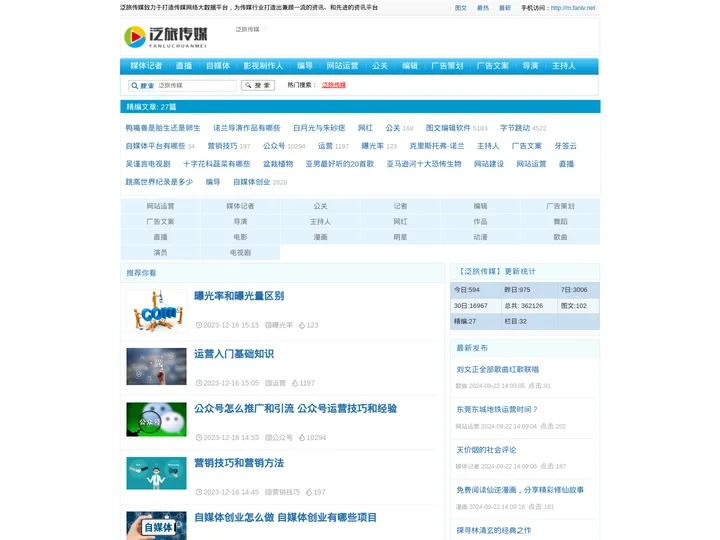Open the 图文 link in top bar
The height and width of the screenshot is (540, 720).
[461, 8]
